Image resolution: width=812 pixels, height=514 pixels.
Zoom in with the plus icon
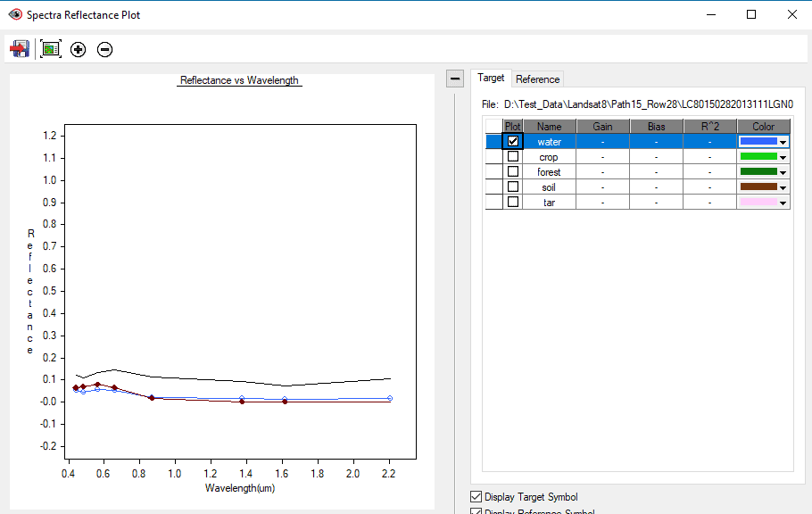click(x=79, y=50)
